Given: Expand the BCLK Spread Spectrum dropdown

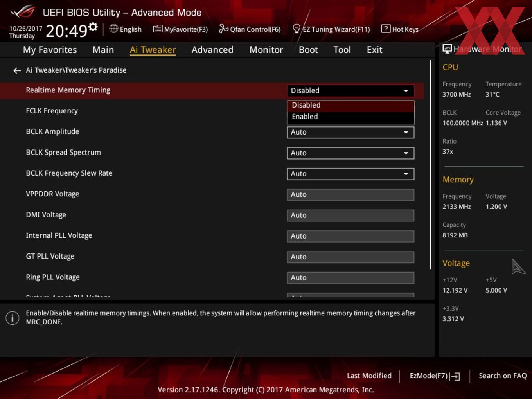Looking at the screenshot, I should (350, 153).
